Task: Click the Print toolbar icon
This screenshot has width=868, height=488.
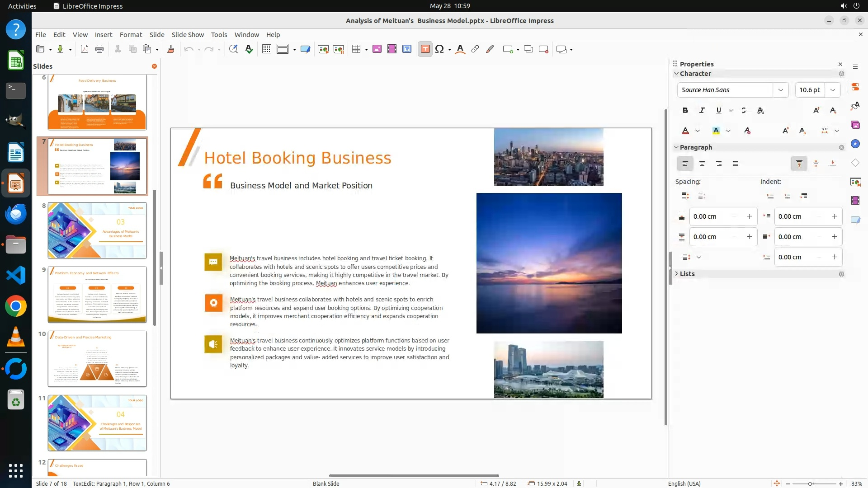Action: coord(99,49)
